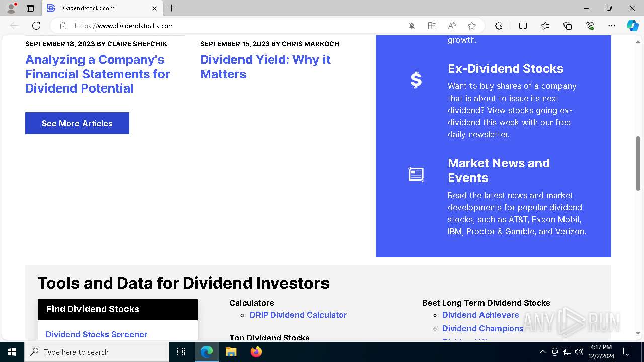Select the Find Dividend Stocks tab header
Screen dimensions: 644x362
[x=118, y=309]
